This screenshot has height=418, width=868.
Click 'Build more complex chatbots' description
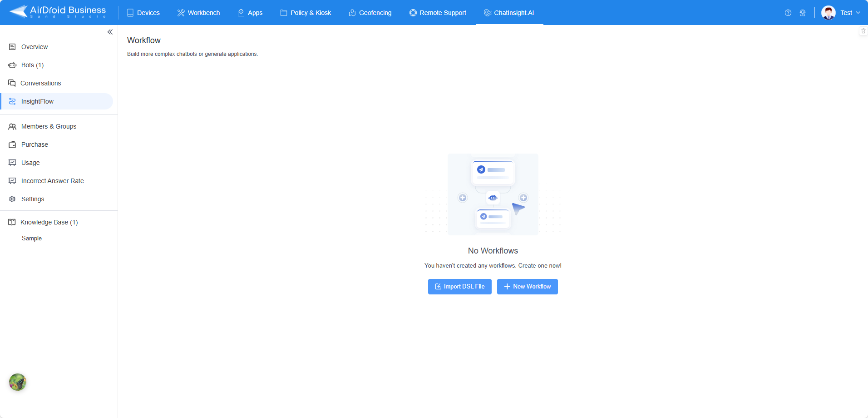coord(192,54)
